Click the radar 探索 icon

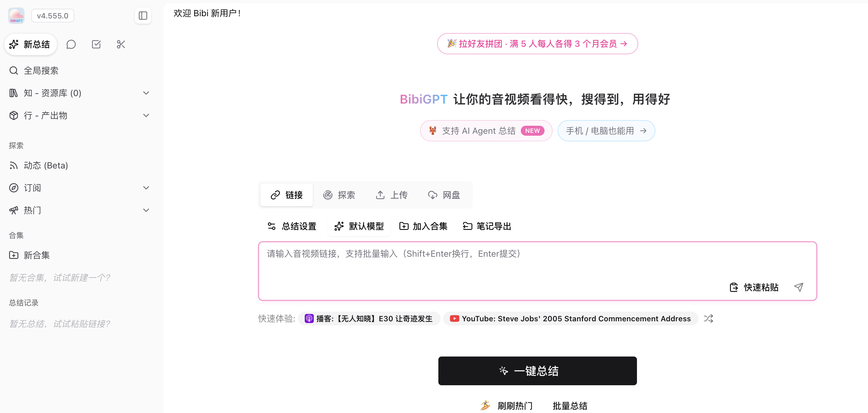click(328, 195)
